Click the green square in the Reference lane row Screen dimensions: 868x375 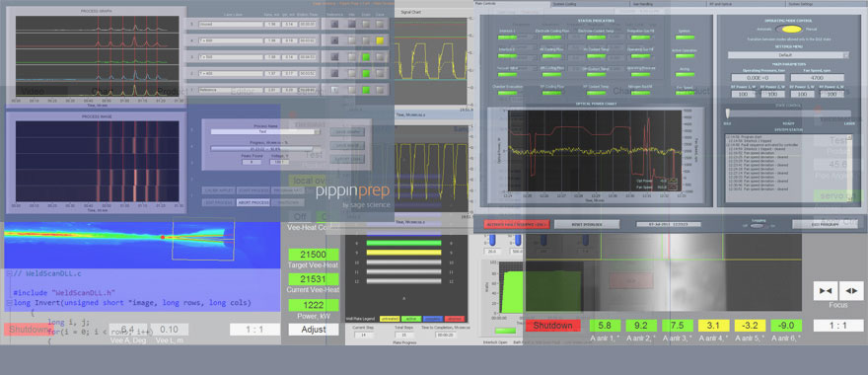click(366, 90)
